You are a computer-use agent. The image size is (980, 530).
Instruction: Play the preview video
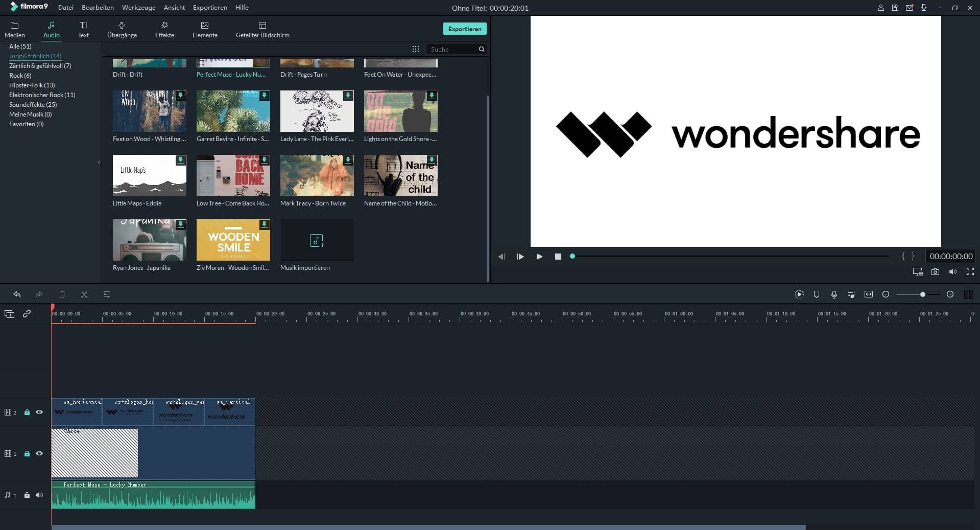539,257
